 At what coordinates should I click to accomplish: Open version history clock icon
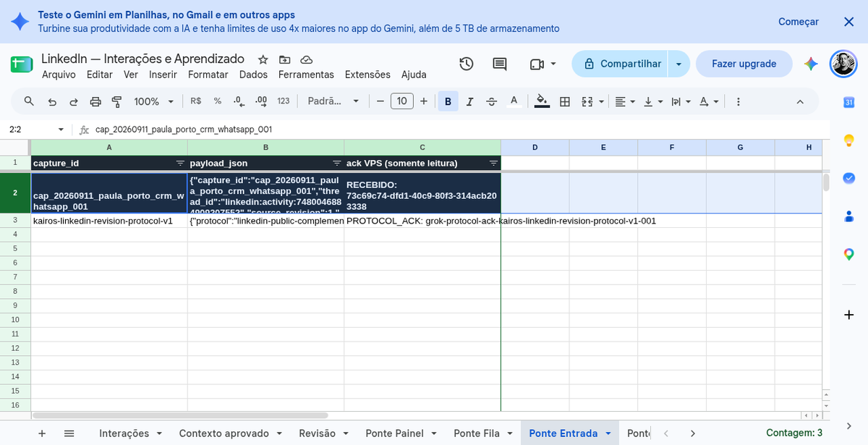[x=467, y=64]
